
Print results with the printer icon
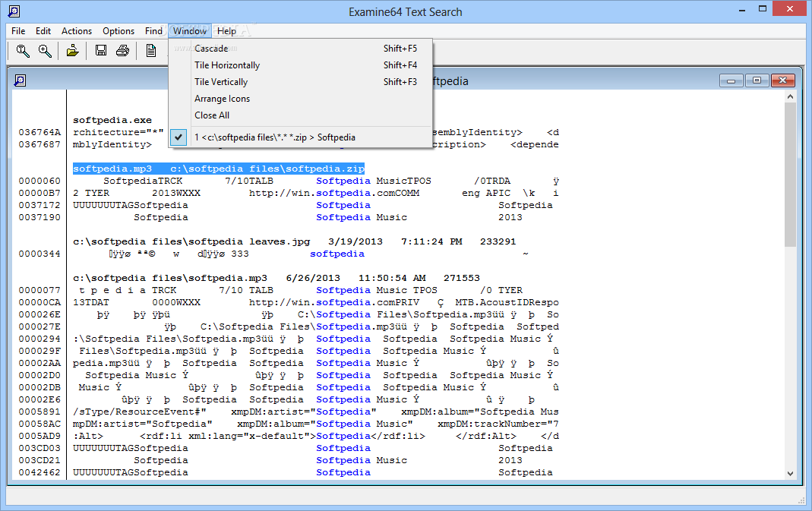tap(123, 51)
